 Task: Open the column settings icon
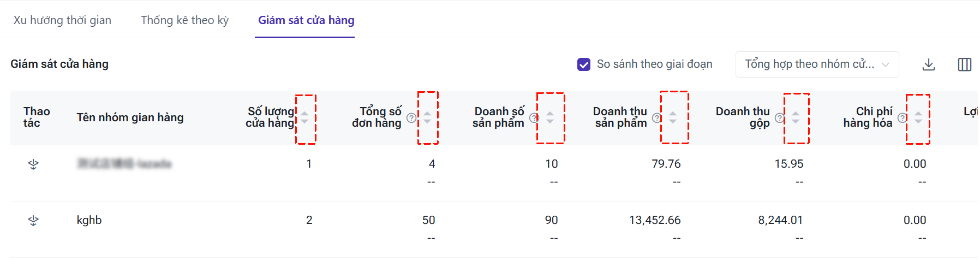click(x=964, y=64)
